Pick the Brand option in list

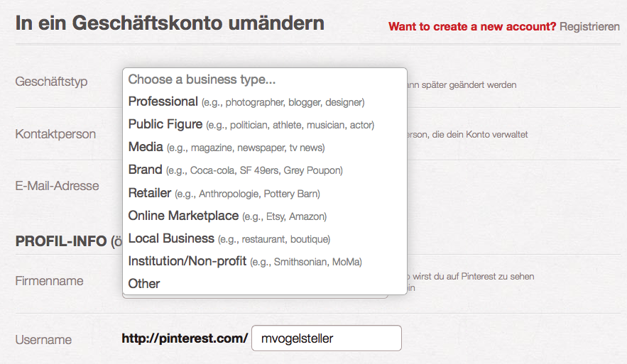265,170
